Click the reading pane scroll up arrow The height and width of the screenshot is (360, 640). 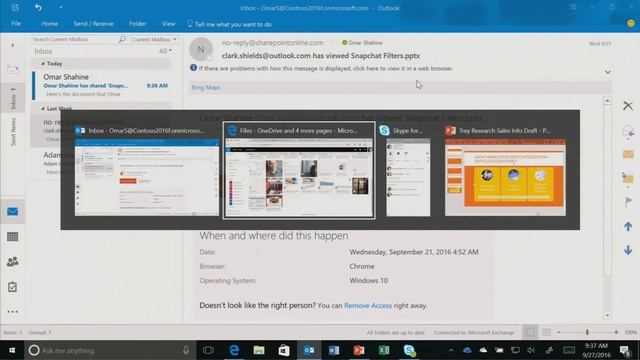pos(607,100)
